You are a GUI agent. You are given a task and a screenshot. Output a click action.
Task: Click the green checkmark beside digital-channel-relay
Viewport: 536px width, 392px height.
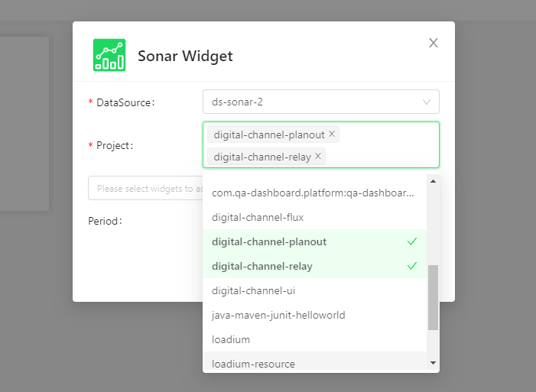click(412, 266)
